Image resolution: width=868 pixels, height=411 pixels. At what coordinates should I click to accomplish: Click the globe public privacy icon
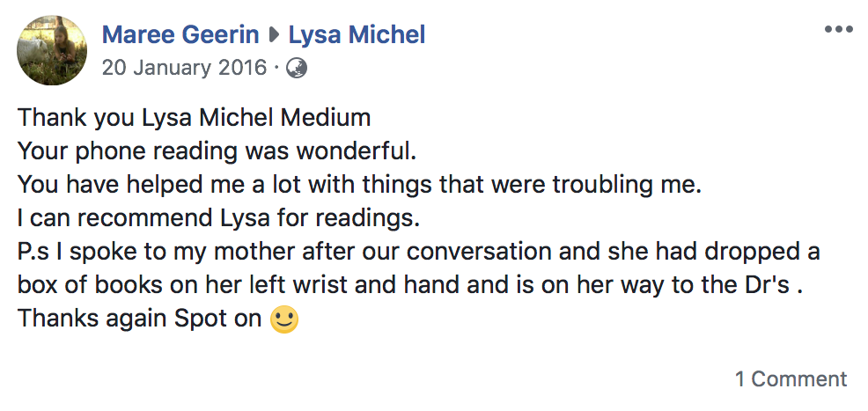[297, 68]
